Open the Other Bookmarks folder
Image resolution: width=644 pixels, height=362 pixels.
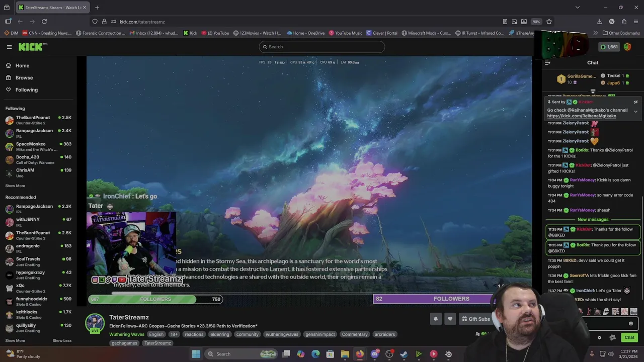(621, 33)
